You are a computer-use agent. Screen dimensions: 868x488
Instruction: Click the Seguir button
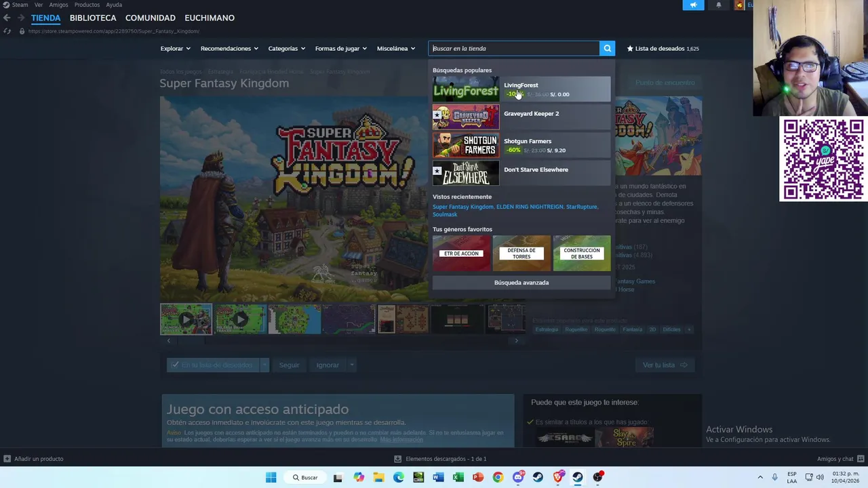(289, 365)
